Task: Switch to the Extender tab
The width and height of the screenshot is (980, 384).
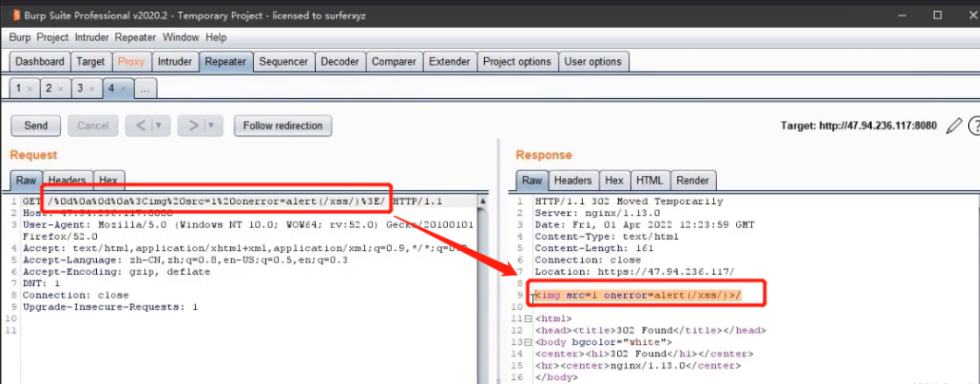Action: (450, 62)
